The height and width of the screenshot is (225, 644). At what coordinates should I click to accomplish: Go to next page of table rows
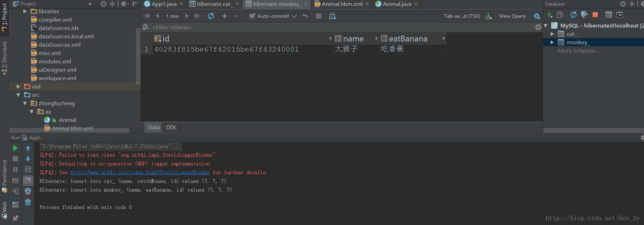187,16
